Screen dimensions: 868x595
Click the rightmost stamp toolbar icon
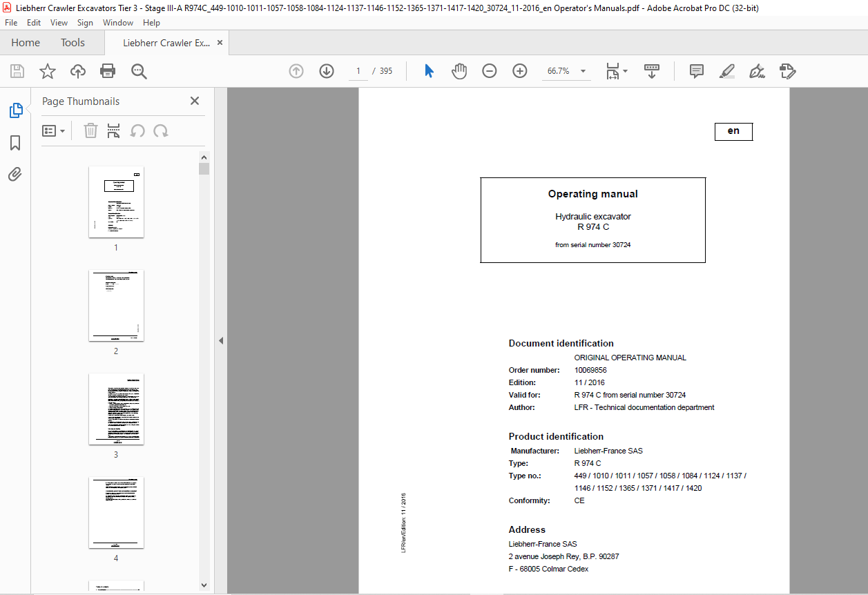click(x=788, y=71)
